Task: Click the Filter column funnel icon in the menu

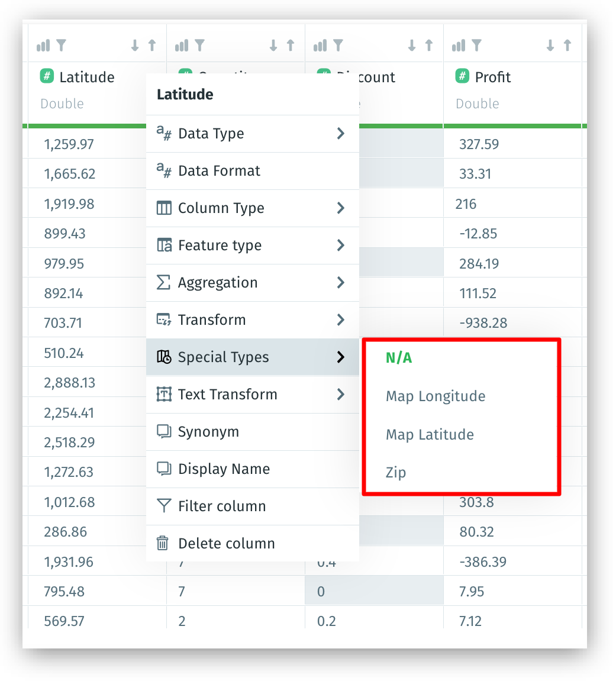Action: tap(163, 506)
